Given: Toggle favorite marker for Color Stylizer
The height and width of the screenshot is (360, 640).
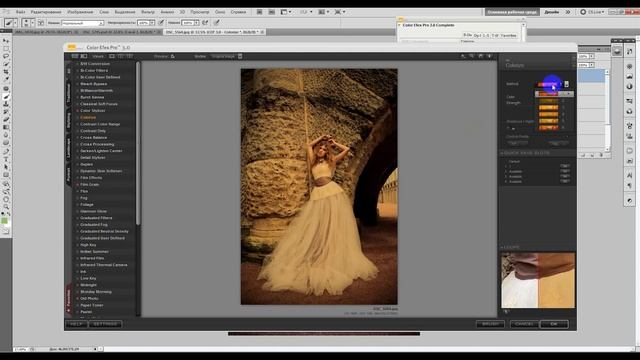Looking at the screenshot, I should click(x=77, y=111).
